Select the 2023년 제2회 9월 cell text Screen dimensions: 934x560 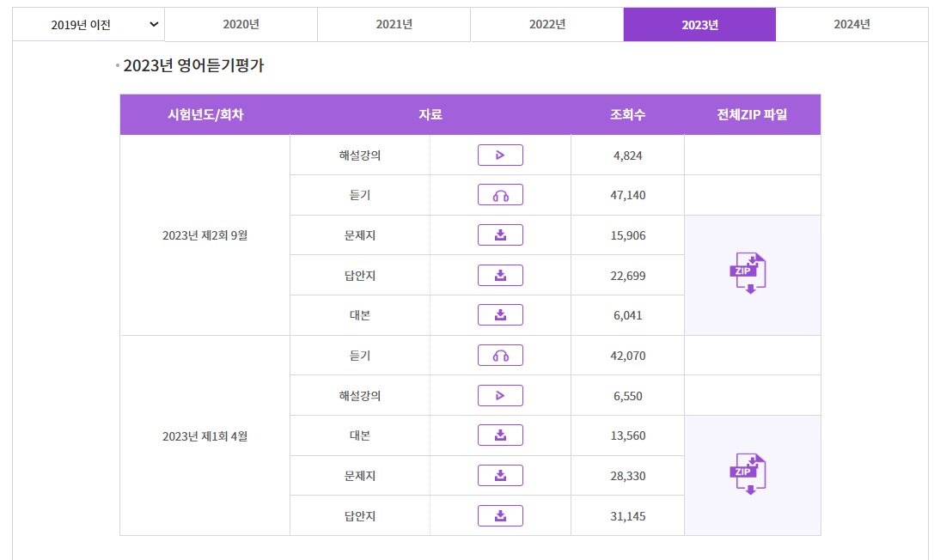pyautogui.click(x=205, y=235)
